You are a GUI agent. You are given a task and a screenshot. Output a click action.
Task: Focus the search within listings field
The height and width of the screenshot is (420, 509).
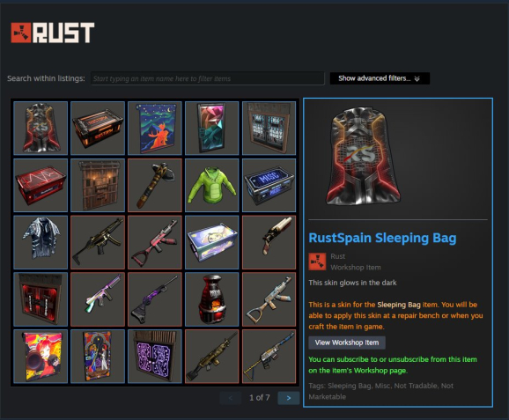208,78
